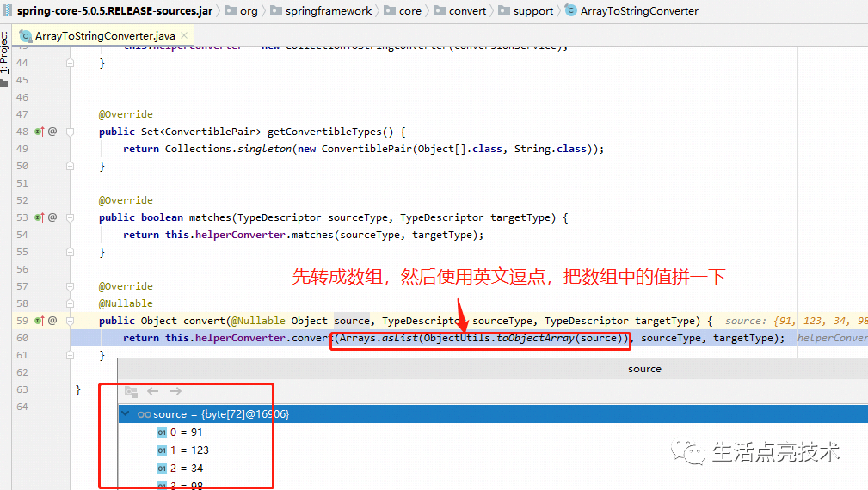This screenshot has width=868, height=490.
Task: Select array element 2 = 34
Action: tap(180, 469)
